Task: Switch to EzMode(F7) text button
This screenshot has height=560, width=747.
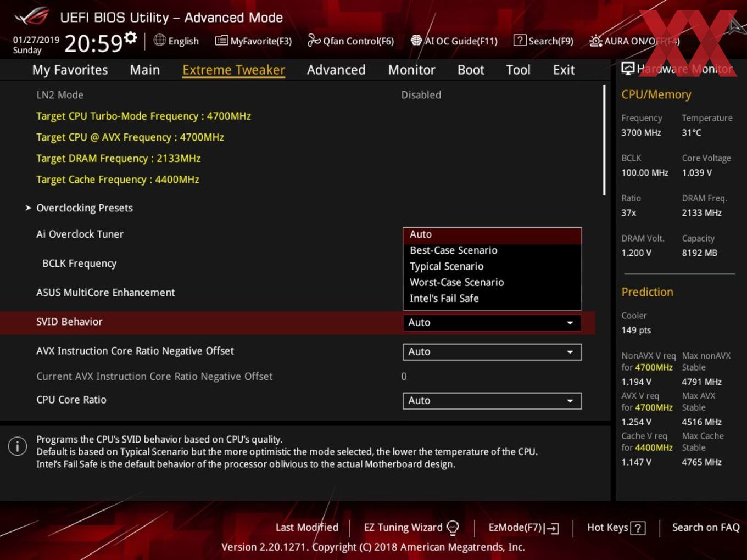Action: [x=515, y=528]
